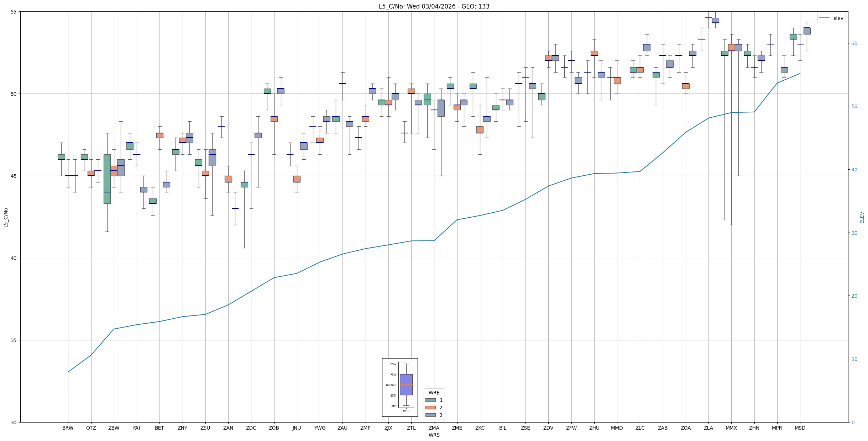This screenshot has width=868, height=441.
Task: Click the ELEV right axis title
Action: [862, 217]
